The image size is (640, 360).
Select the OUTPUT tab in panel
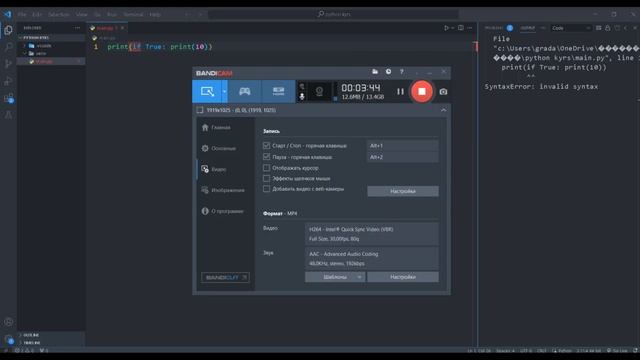coord(527,28)
